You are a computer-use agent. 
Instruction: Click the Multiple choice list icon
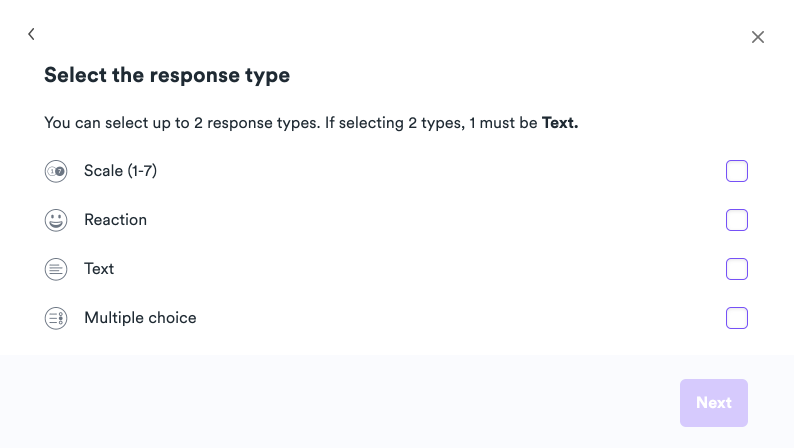(56, 318)
